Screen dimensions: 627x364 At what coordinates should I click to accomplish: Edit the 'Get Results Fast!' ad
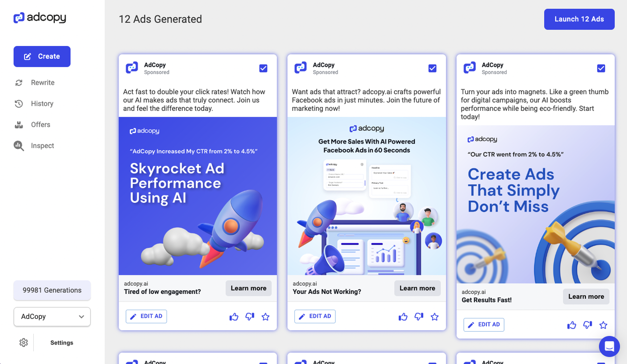coord(484,325)
